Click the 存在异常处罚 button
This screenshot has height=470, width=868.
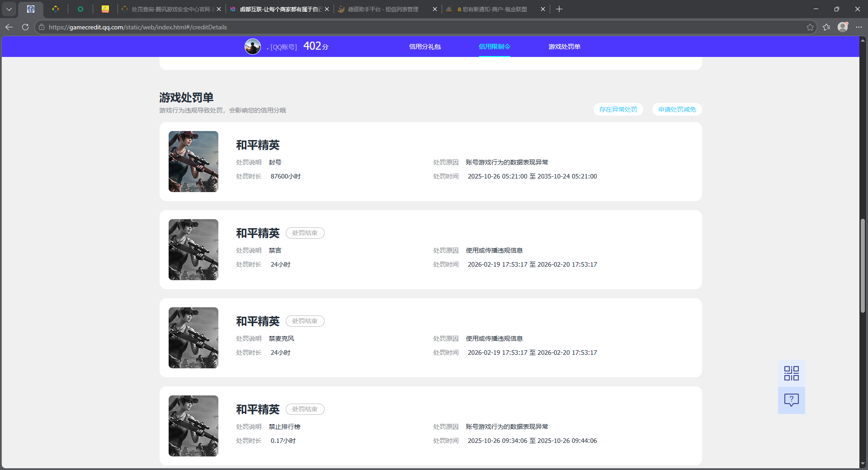[618, 109]
